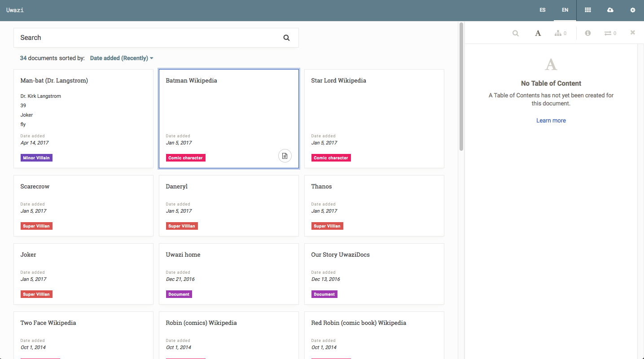
Task: Click Comic character label on Batman Wikipedia
Action: pyautogui.click(x=186, y=158)
